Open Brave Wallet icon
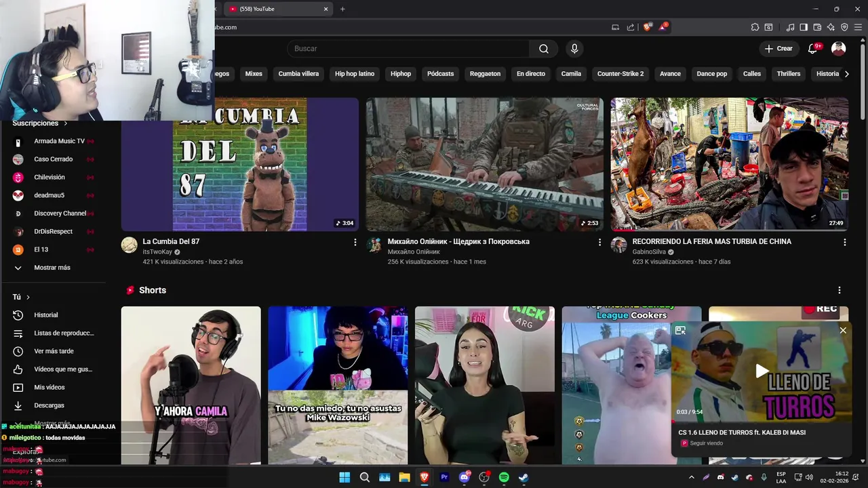 coord(817,27)
